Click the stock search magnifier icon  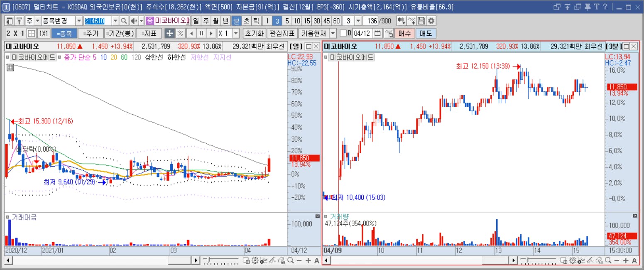pos(124,21)
